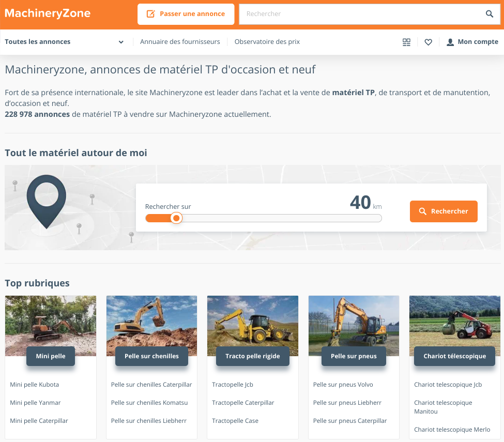
Task: Click the orange Rechercher button
Action: pos(444,211)
